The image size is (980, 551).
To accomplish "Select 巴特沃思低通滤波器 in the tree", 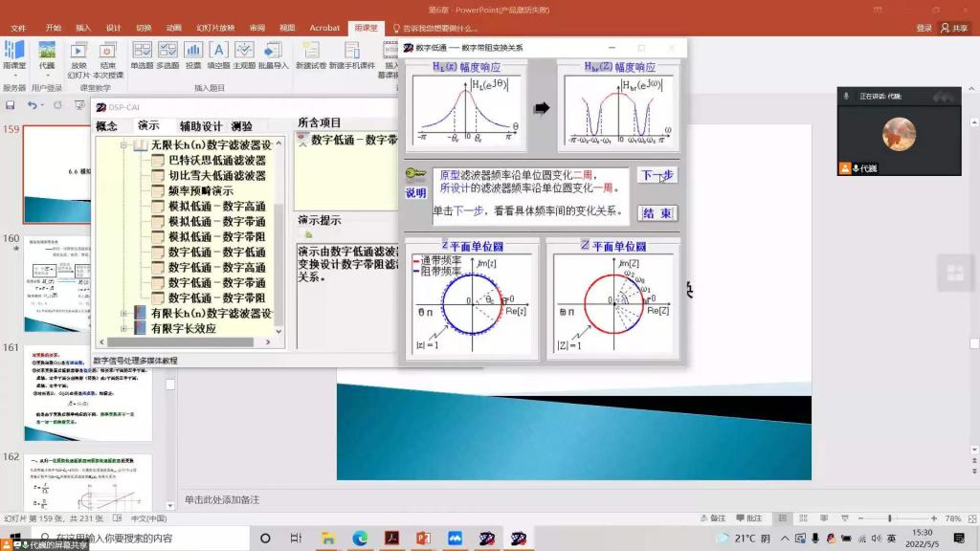I will pos(216,161).
